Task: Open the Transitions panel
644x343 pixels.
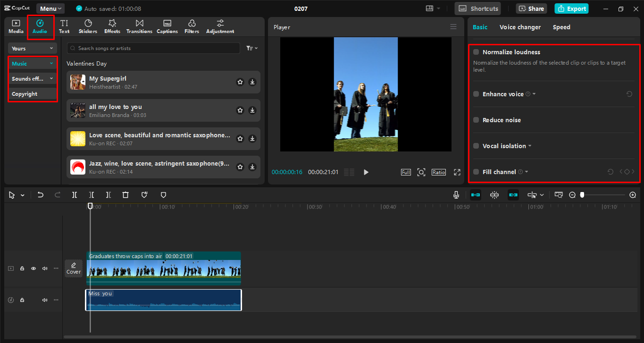Action: click(139, 26)
